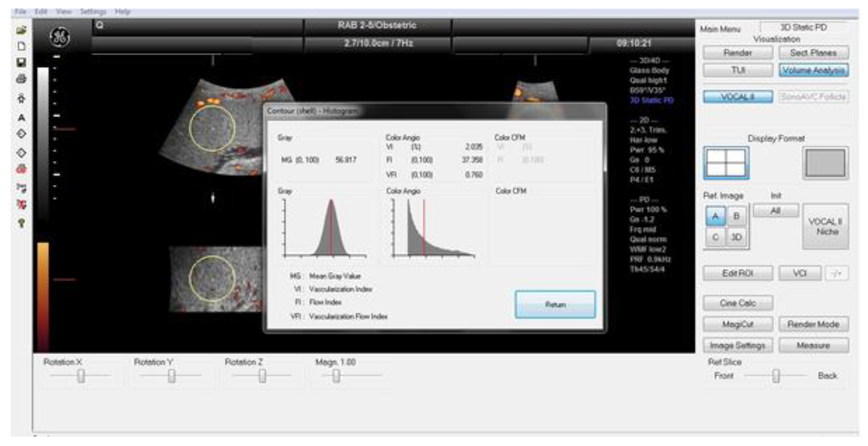Click the GE logo icon

point(60,37)
